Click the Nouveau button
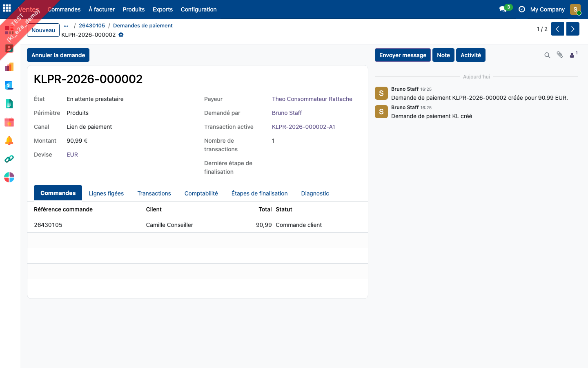This screenshot has height=368, width=588. 43,30
